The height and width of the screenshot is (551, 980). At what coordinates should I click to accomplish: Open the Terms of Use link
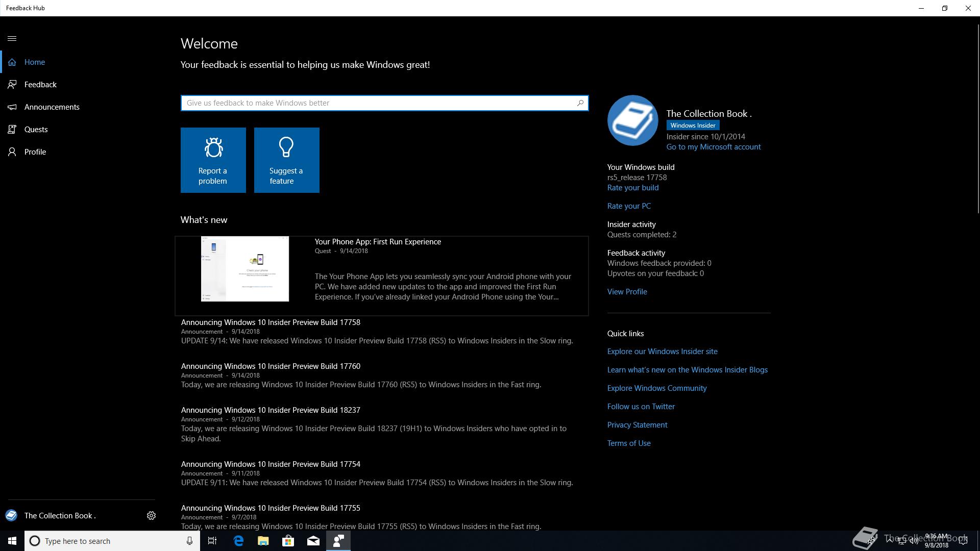point(629,443)
